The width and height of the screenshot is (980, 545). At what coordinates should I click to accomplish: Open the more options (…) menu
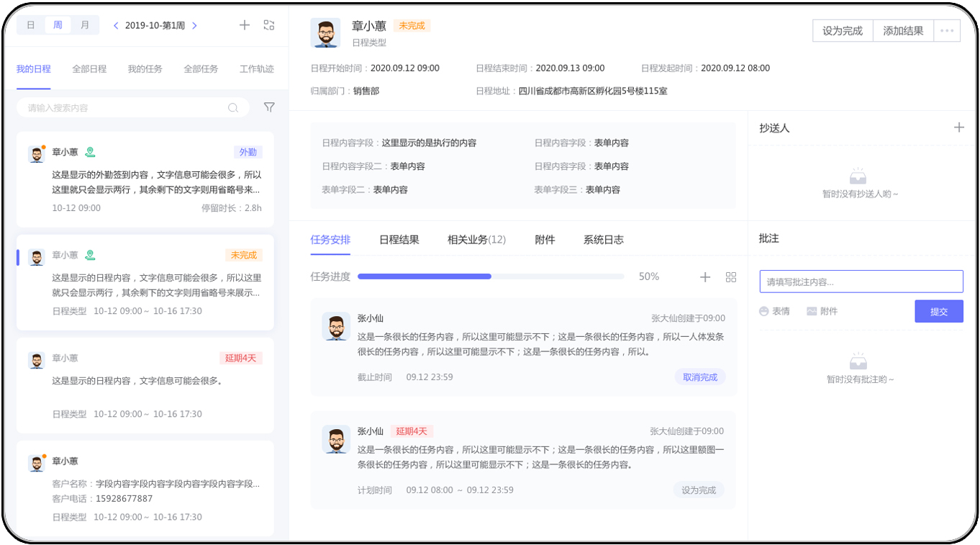[x=946, y=31]
